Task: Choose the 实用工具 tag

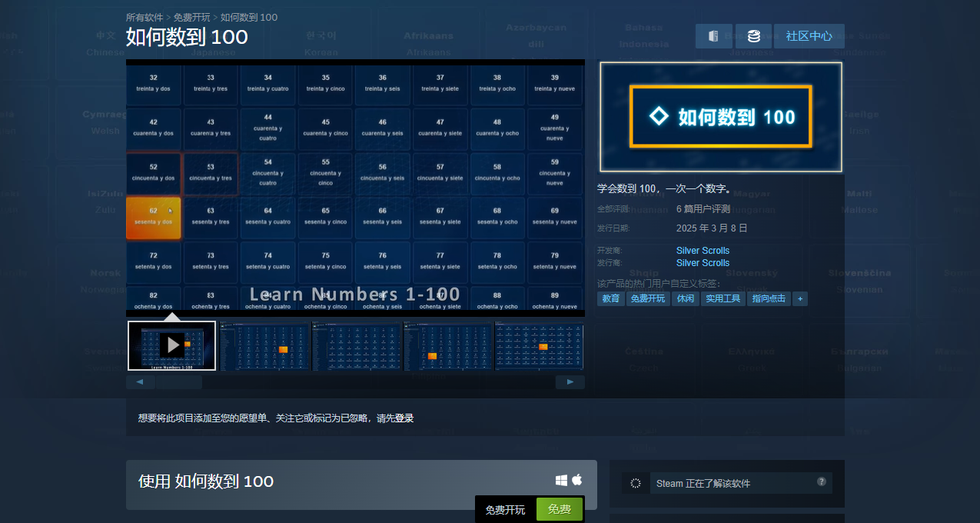Action: click(723, 298)
